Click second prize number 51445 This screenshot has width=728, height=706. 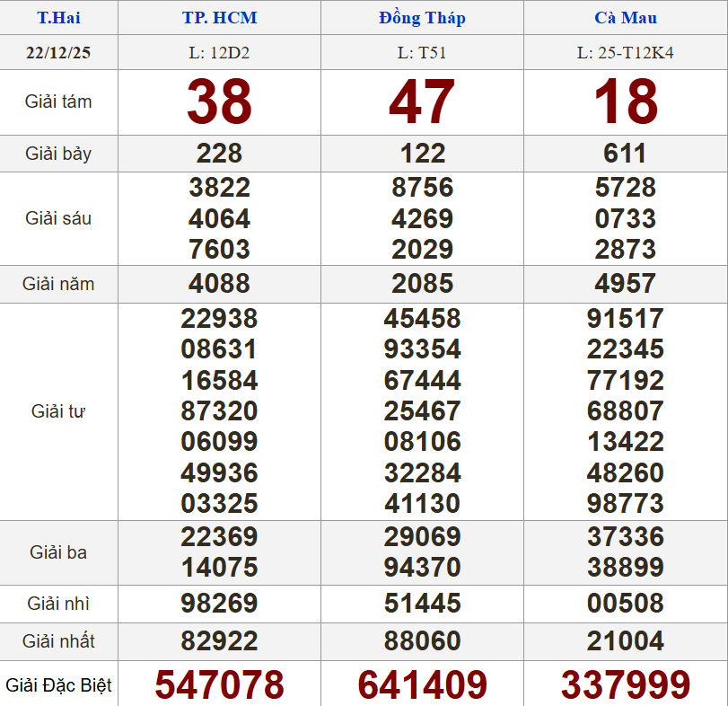tap(422, 604)
